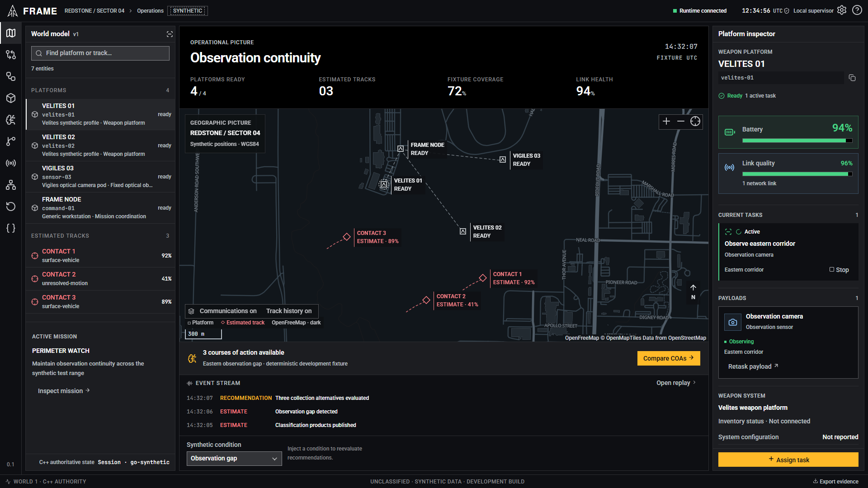Viewport: 868px width, 488px height.
Task: Open the branch sidebar icon
Action: pyautogui.click(x=11, y=141)
